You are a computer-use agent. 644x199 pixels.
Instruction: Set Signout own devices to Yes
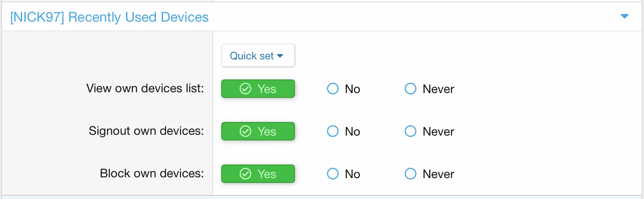[258, 131]
